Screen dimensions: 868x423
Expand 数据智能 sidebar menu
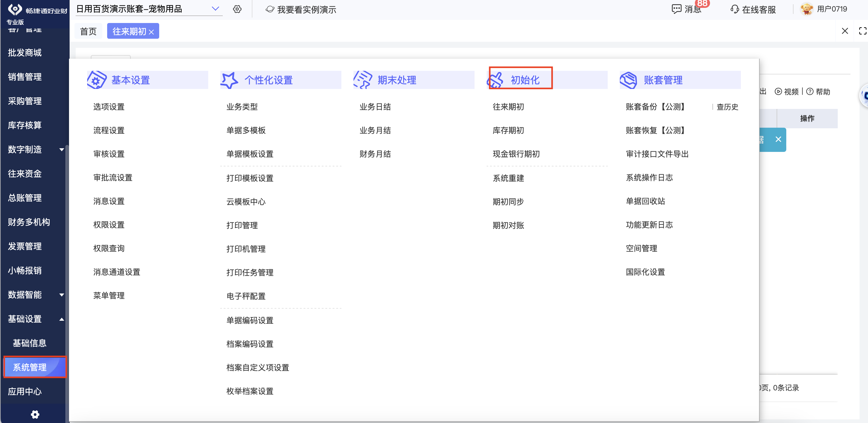click(x=62, y=295)
